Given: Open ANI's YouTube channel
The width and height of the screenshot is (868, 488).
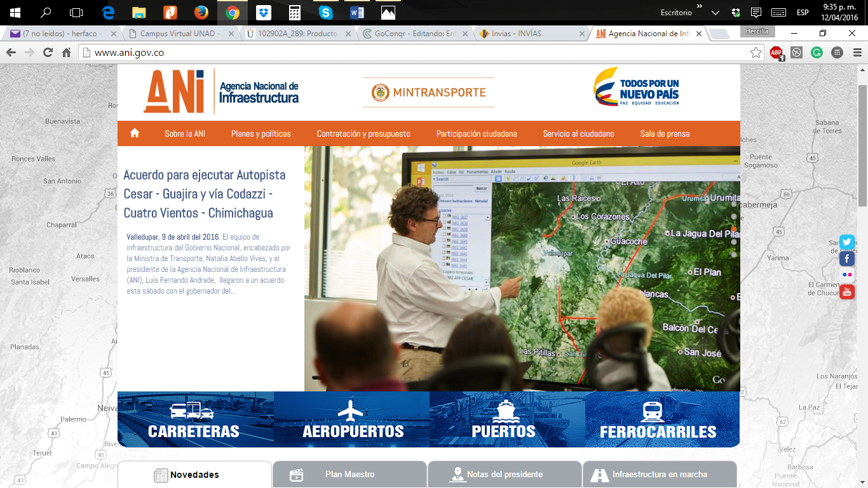Looking at the screenshot, I should (x=847, y=292).
